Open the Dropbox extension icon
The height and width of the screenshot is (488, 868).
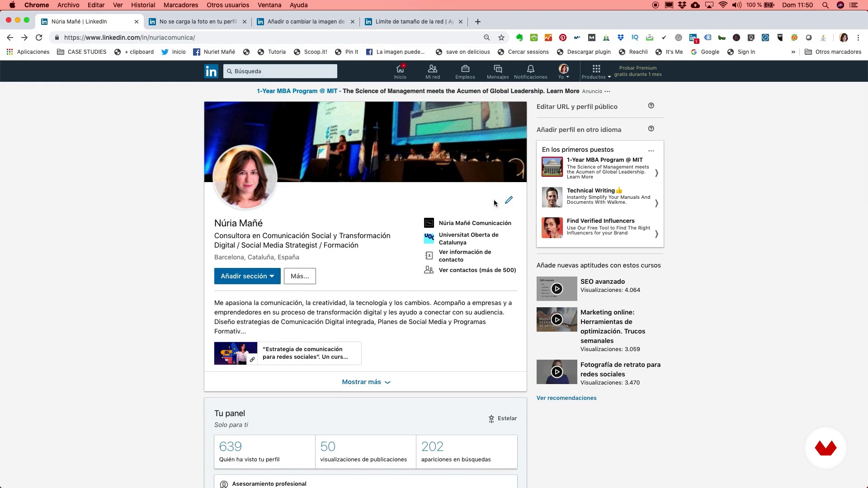point(621,38)
